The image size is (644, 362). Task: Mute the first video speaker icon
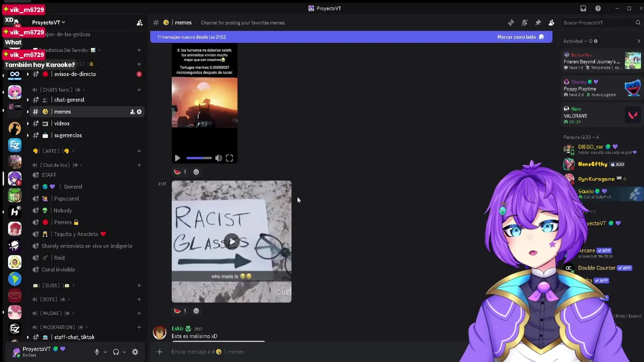tap(218, 158)
